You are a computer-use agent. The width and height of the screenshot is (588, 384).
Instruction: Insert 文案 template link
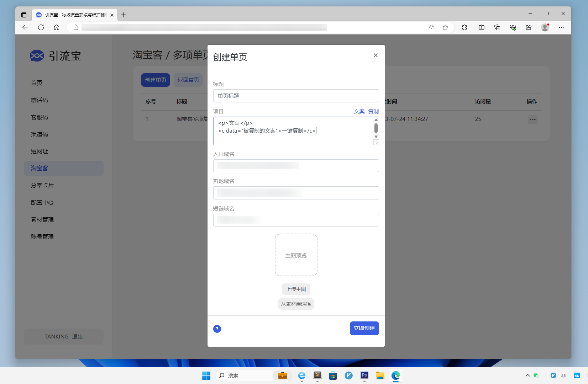pyautogui.click(x=359, y=112)
